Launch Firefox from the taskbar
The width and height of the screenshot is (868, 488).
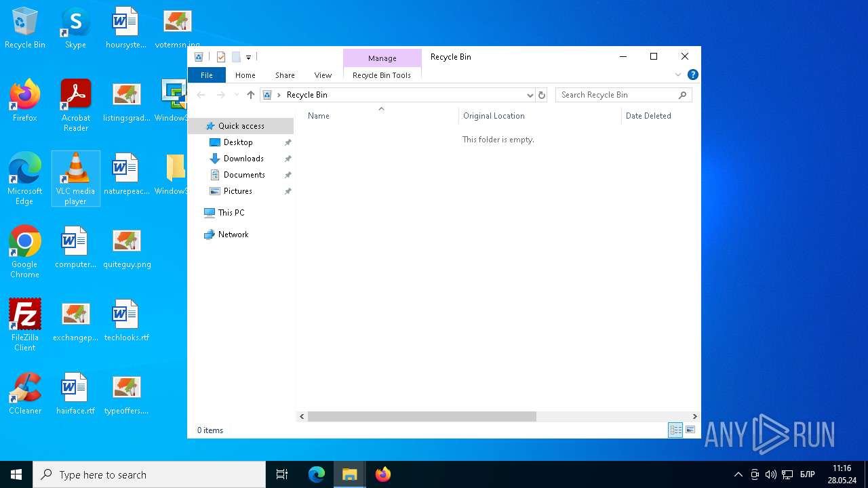coord(383,474)
